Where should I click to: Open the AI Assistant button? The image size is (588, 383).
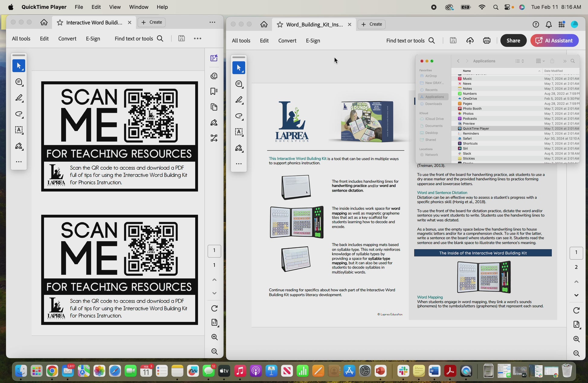click(x=554, y=41)
